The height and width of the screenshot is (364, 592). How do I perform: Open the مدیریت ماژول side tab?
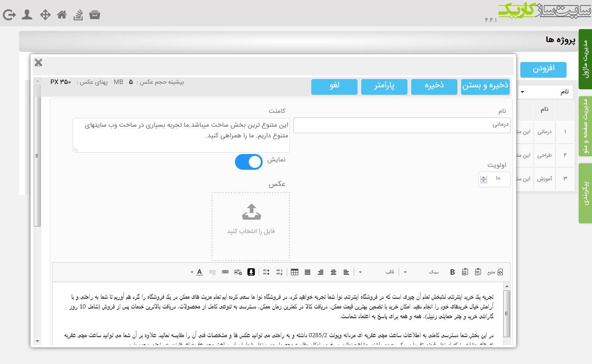click(585, 59)
